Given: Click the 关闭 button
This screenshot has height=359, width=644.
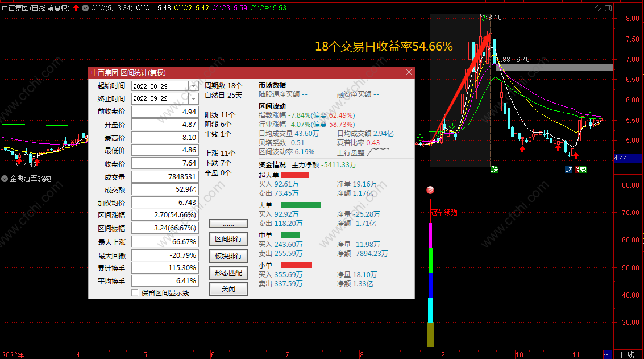Looking at the screenshot, I should (x=228, y=289).
